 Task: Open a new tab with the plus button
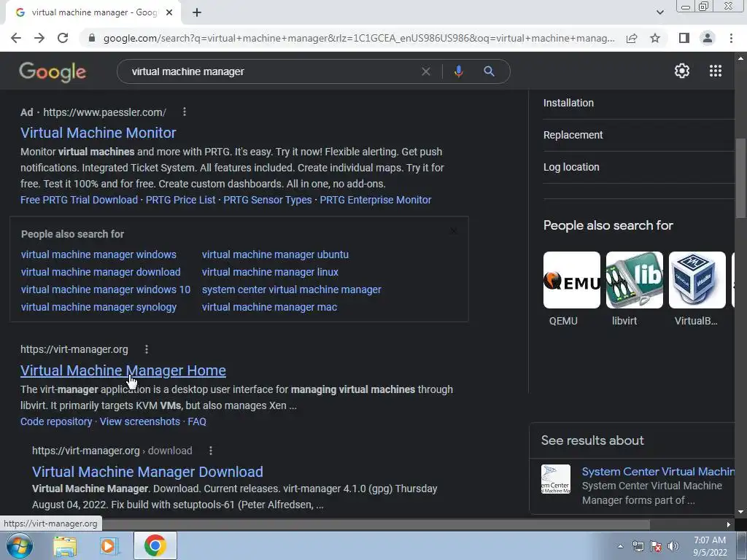tap(197, 12)
